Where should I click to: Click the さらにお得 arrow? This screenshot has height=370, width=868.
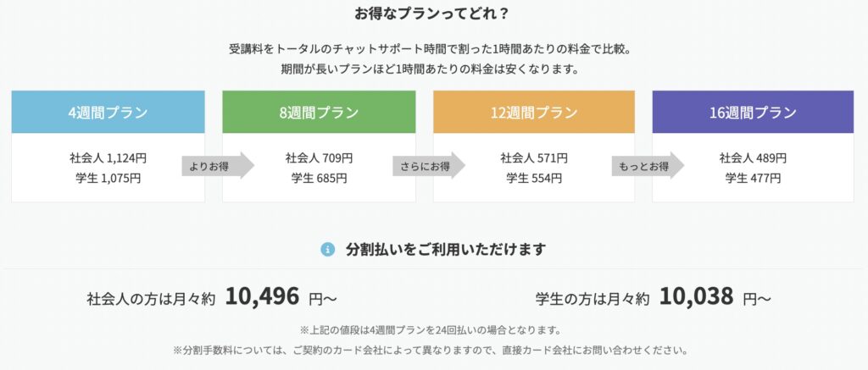pos(429,165)
